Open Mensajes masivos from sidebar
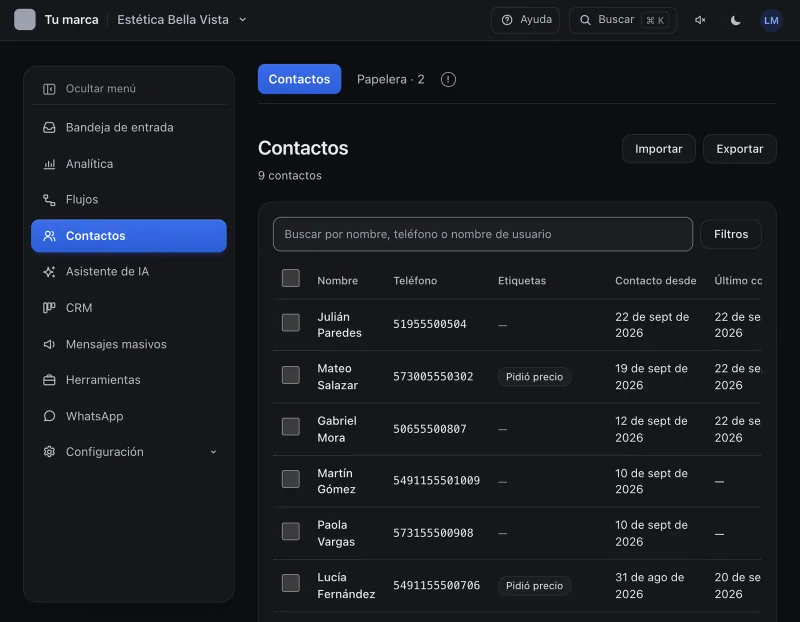 pos(129,344)
